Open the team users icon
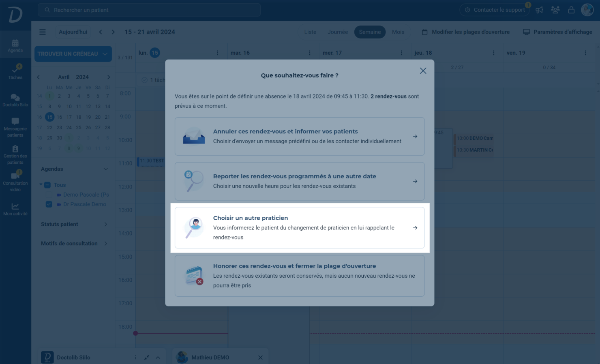This screenshot has width=600, height=364. click(x=555, y=10)
